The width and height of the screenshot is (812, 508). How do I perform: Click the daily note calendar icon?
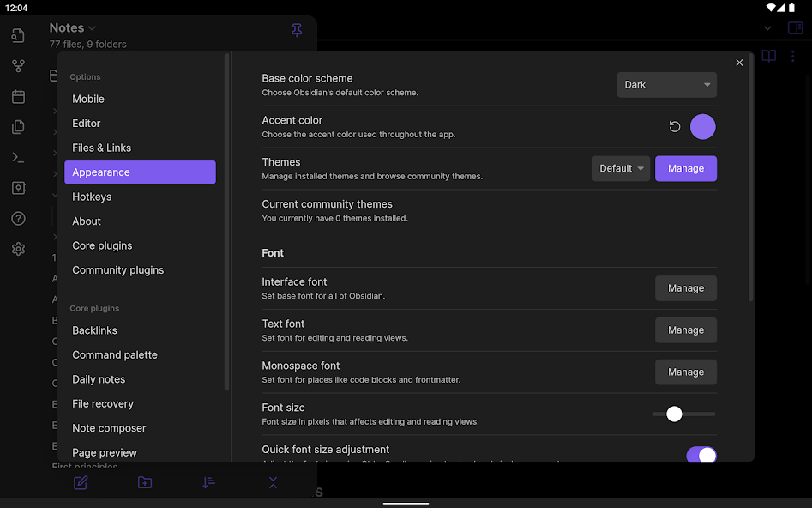tap(18, 97)
